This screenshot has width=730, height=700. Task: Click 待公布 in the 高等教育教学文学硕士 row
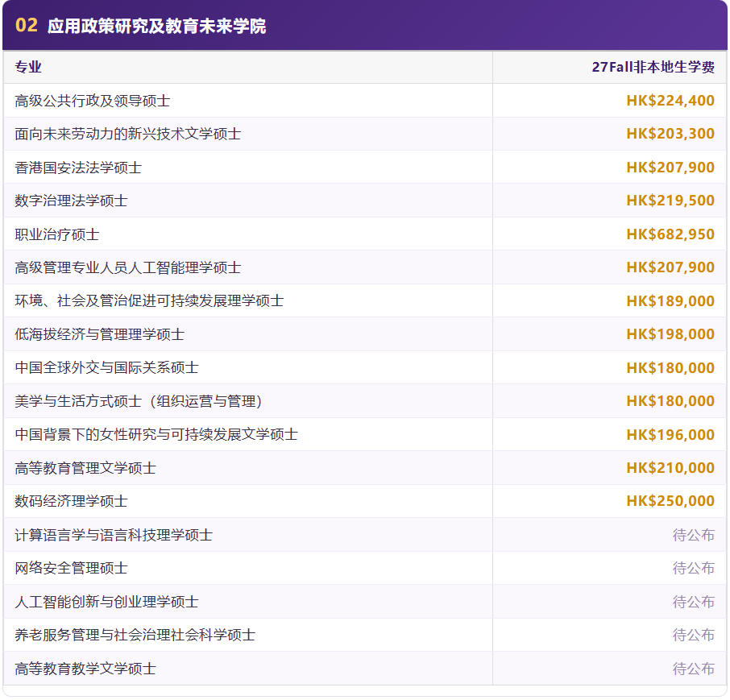(x=694, y=669)
